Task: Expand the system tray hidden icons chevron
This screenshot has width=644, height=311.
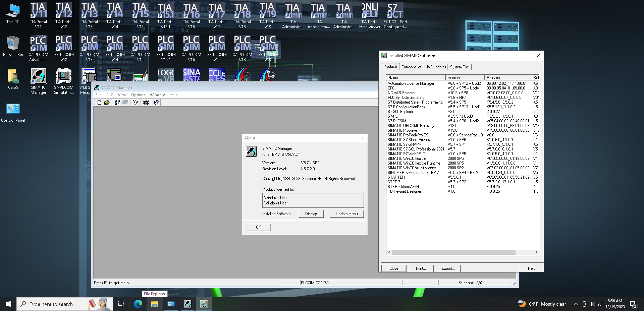Action: click(576, 304)
